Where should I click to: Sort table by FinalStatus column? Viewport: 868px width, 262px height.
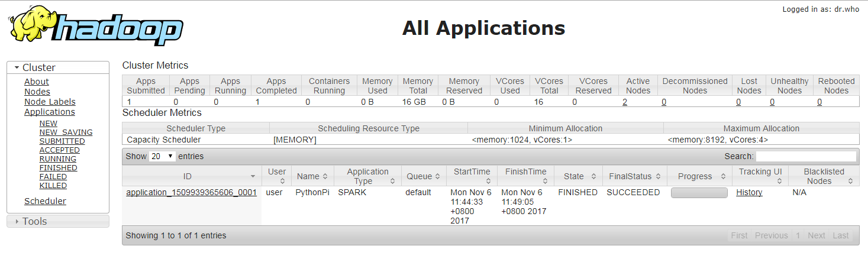[635, 176]
